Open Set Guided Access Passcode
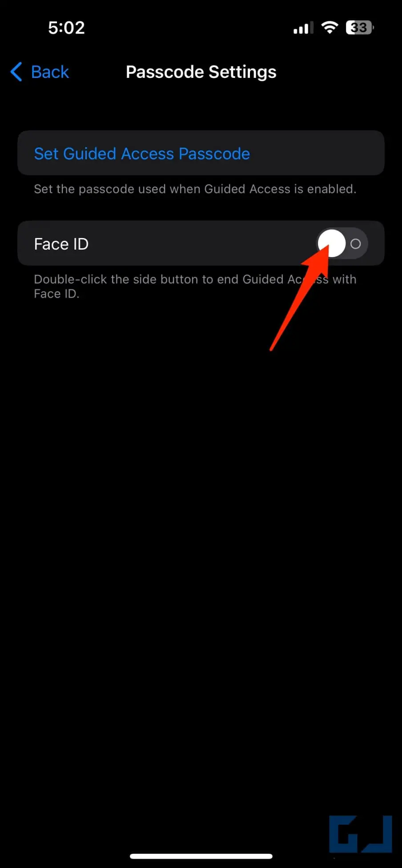Image resolution: width=402 pixels, height=868 pixels. (142, 153)
